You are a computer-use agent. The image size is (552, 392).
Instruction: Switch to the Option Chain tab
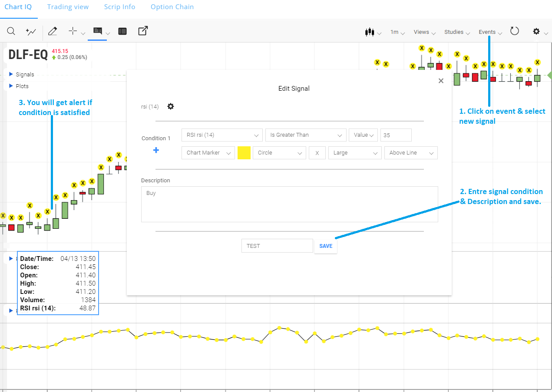[172, 7]
